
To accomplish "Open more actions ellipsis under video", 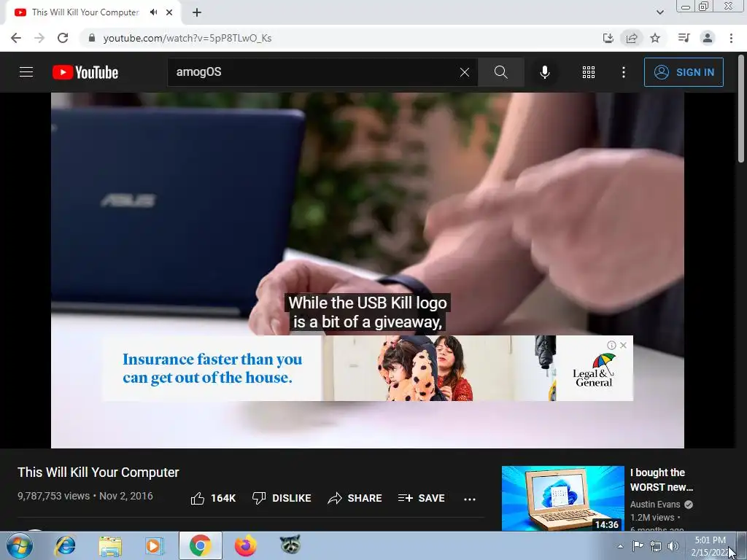I will tap(470, 499).
